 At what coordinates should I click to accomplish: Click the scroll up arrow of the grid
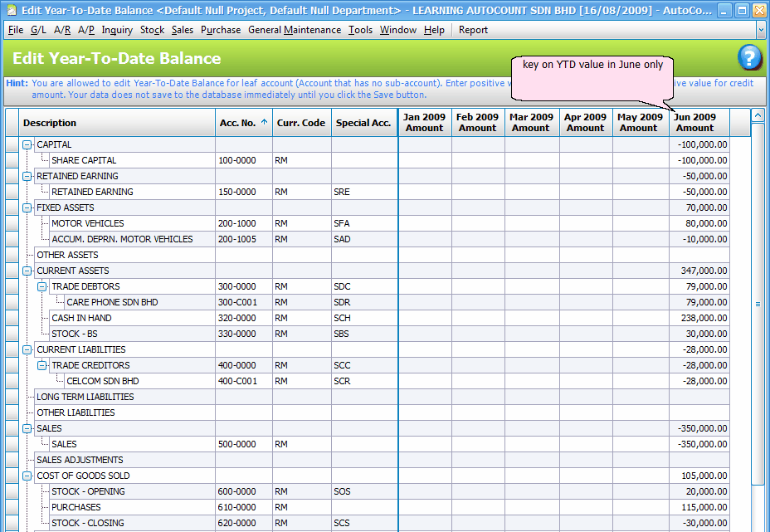pos(758,116)
